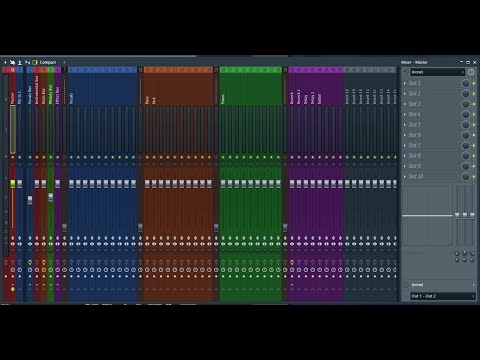Click the Slot 8 mix level knob
480x360 pixels.
click(466, 156)
